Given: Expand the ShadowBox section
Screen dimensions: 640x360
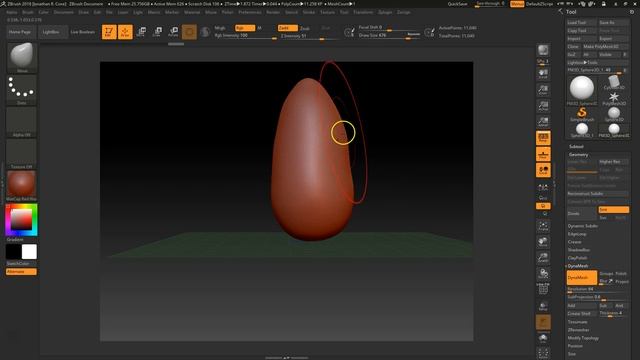Looking at the screenshot, I should coord(579,250).
